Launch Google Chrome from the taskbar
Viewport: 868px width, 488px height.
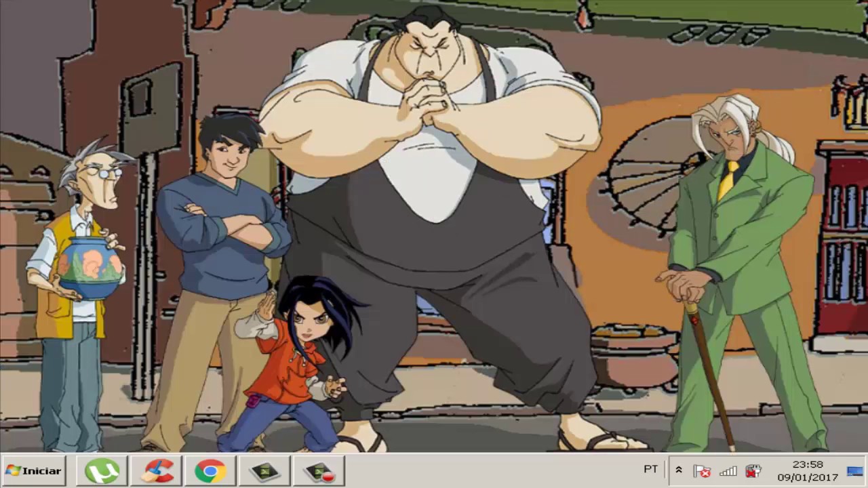click(x=210, y=470)
